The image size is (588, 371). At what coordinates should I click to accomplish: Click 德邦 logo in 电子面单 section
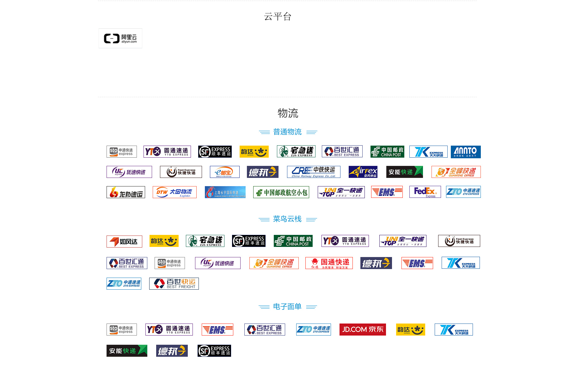(x=172, y=351)
